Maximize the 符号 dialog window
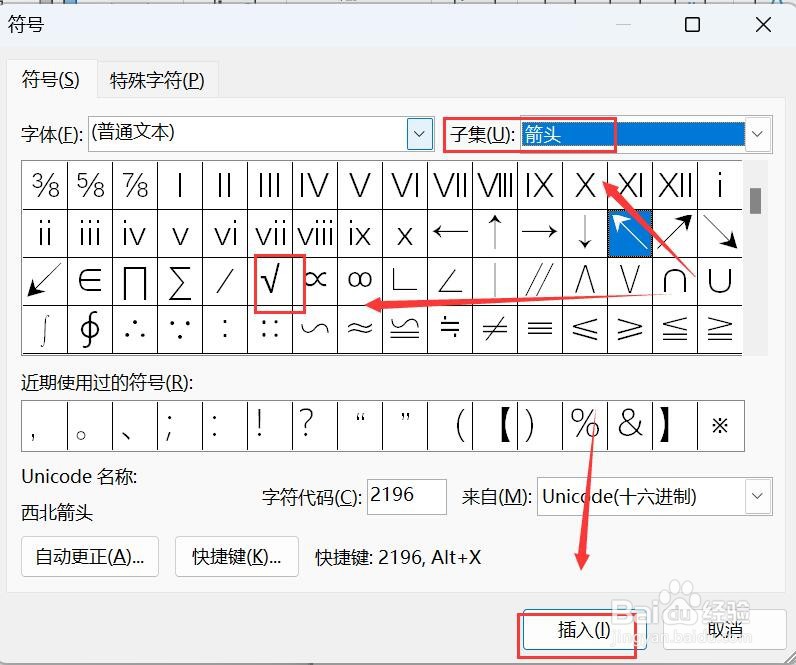796x665 pixels. (692, 24)
